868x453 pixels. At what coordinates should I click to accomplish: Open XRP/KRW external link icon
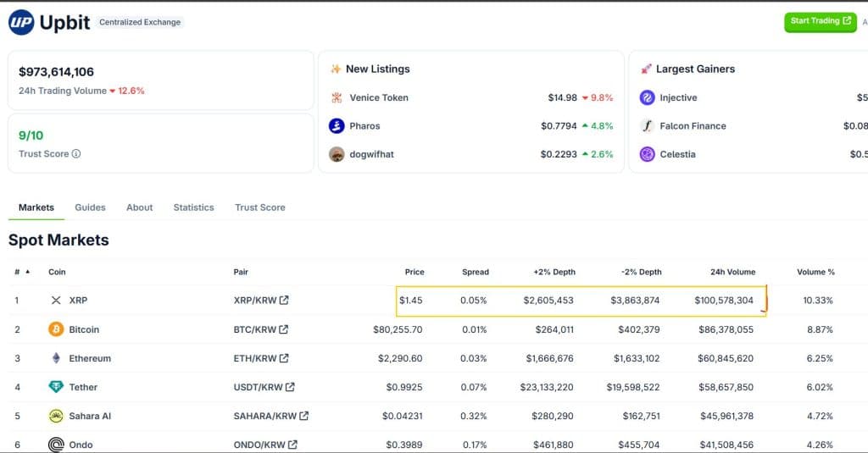click(x=284, y=300)
